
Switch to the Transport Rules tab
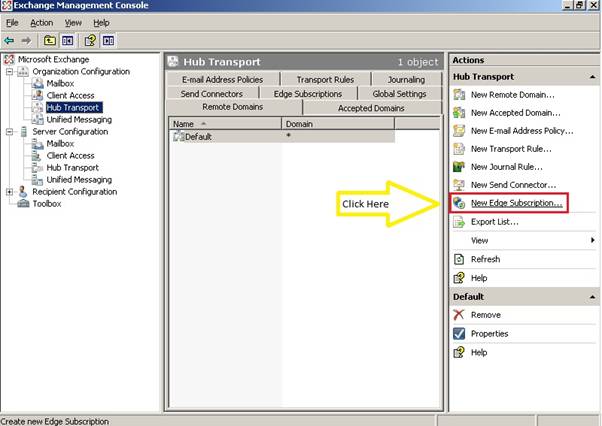[x=326, y=79]
